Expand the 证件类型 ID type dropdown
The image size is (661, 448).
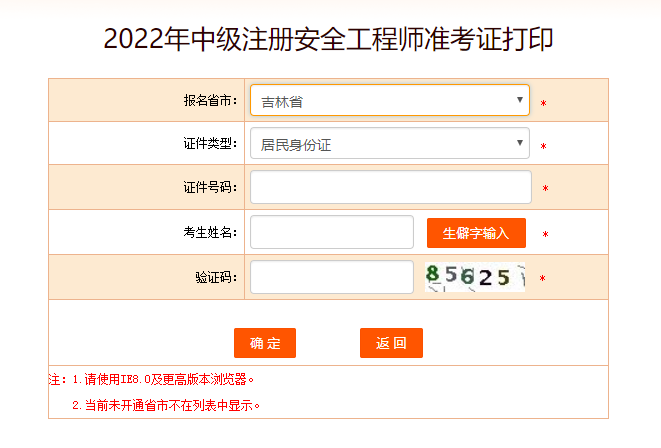click(389, 144)
